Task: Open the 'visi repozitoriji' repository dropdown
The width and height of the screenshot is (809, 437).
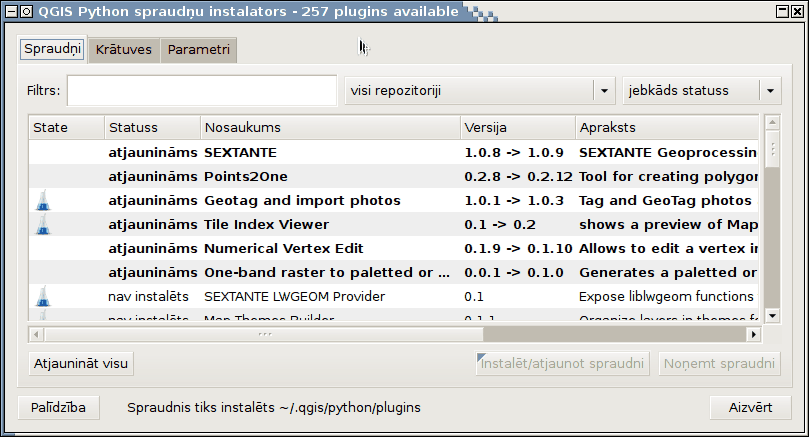Action: tap(480, 91)
